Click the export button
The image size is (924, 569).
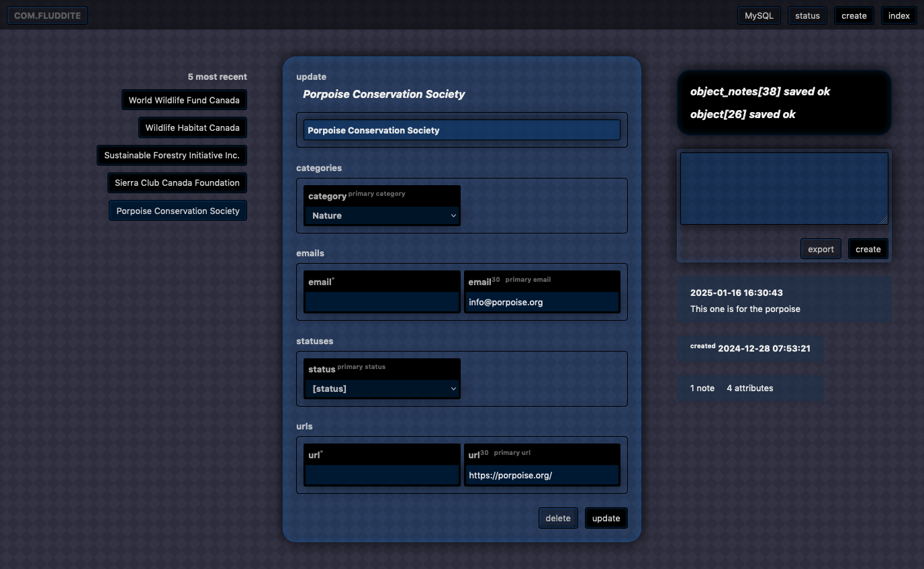click(821, 249)
